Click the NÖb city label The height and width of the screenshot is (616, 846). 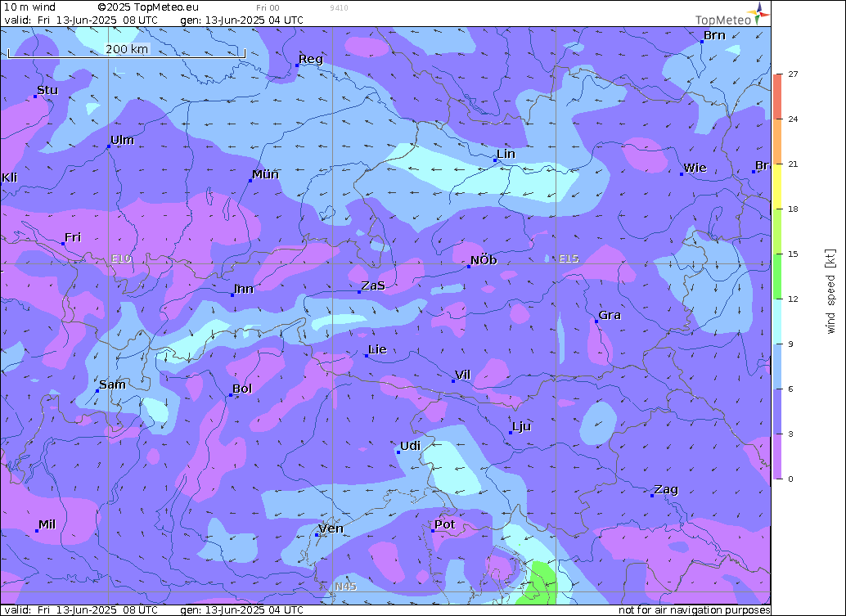point(484,260)
